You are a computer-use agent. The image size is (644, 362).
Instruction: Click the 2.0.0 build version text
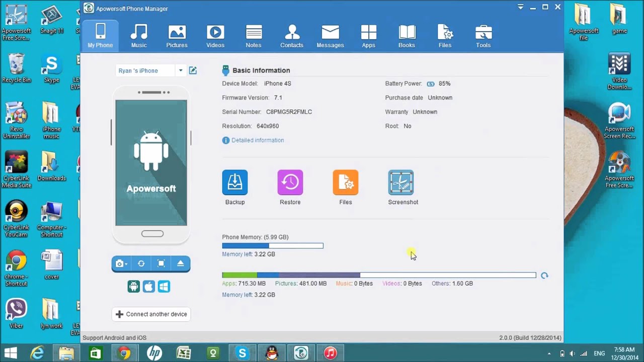coord(530,338)
